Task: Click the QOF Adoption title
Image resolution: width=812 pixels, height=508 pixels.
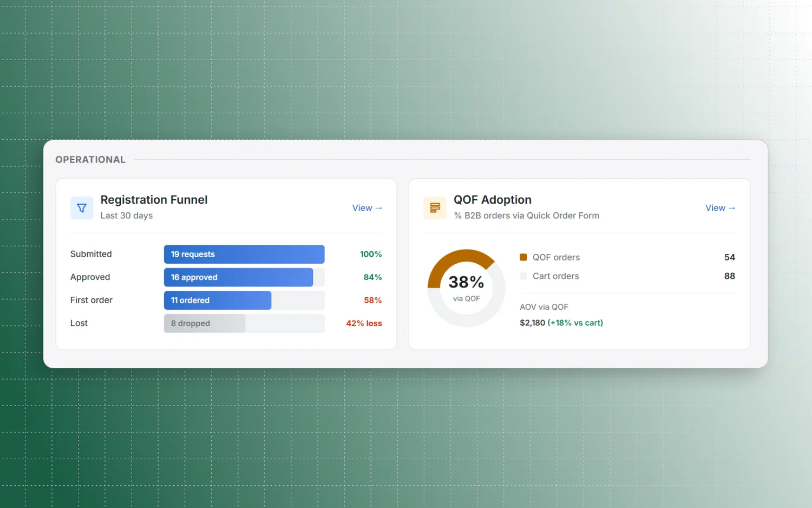Action: pos(492,200)
